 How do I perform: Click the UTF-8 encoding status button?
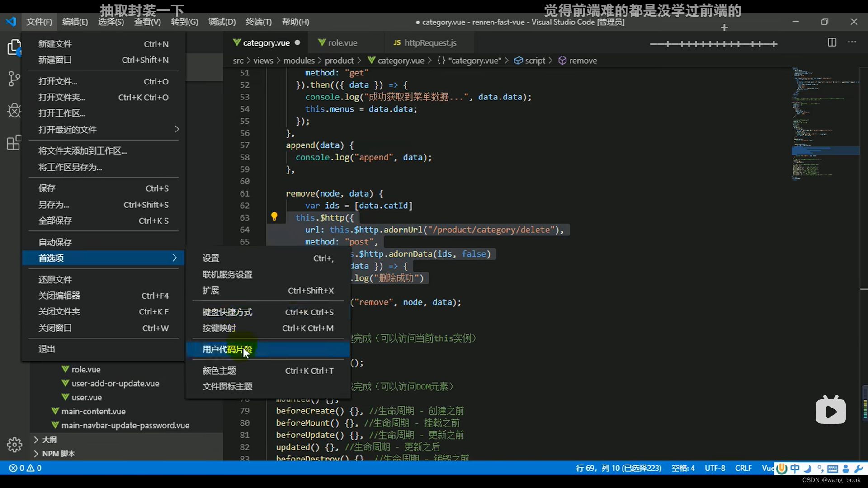coord(715,468)
